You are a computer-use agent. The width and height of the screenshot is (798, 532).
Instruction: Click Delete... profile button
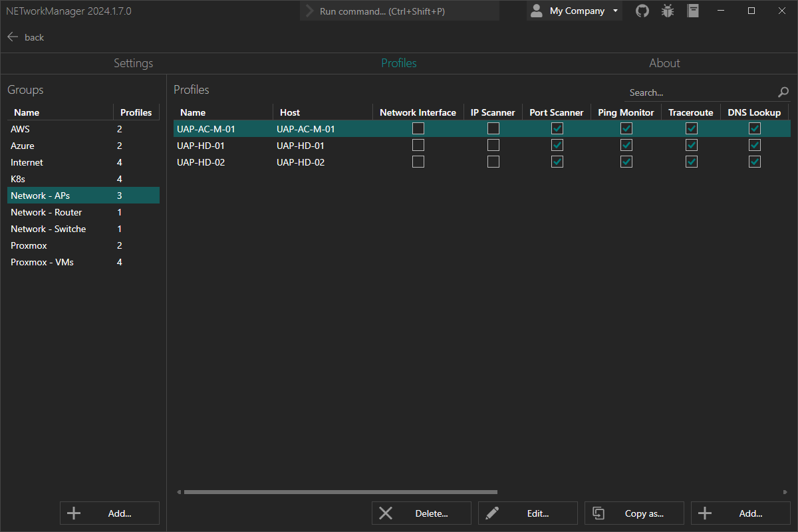(422, 513)
